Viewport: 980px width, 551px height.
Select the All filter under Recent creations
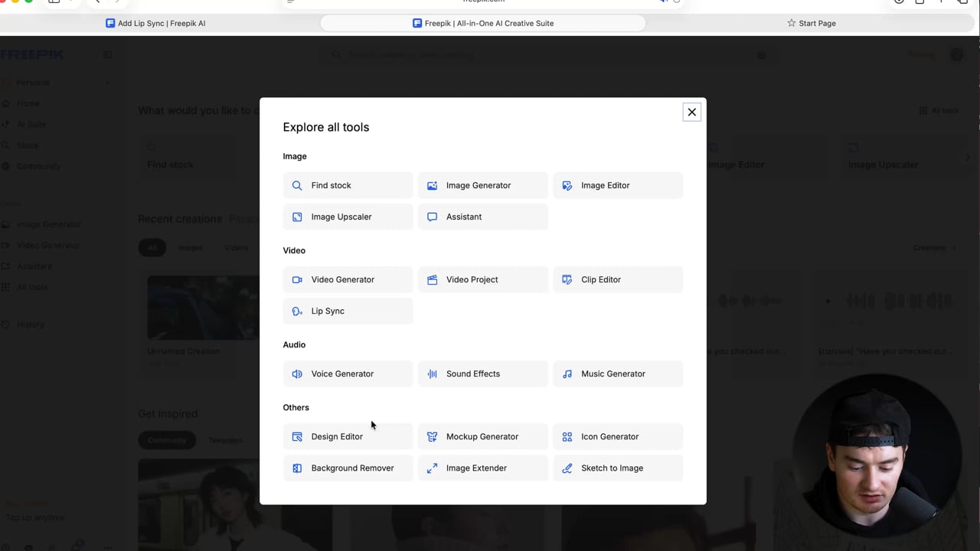(x=152, y=247)
